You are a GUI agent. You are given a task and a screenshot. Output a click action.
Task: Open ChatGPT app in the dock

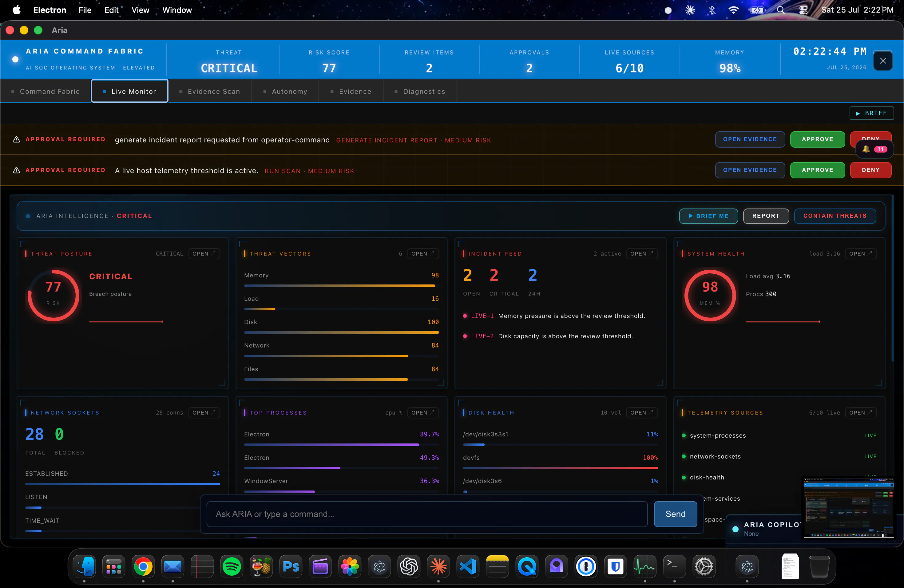[409, 567]
